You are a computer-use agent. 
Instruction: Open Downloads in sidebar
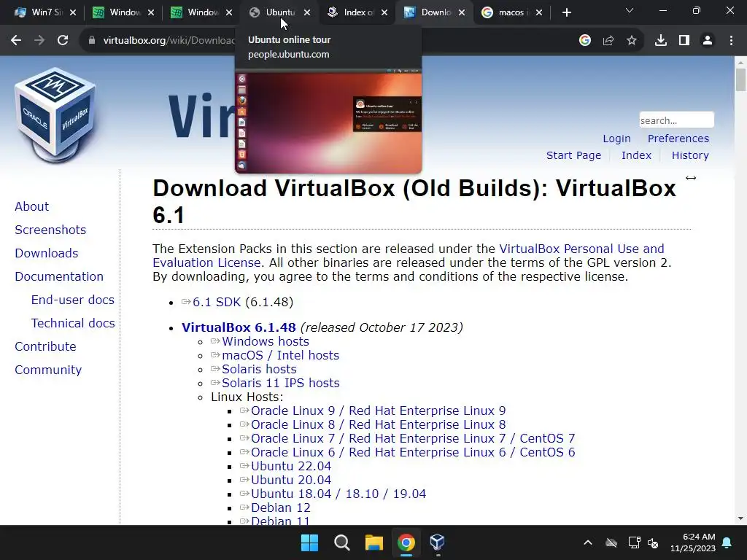point(46,253)
